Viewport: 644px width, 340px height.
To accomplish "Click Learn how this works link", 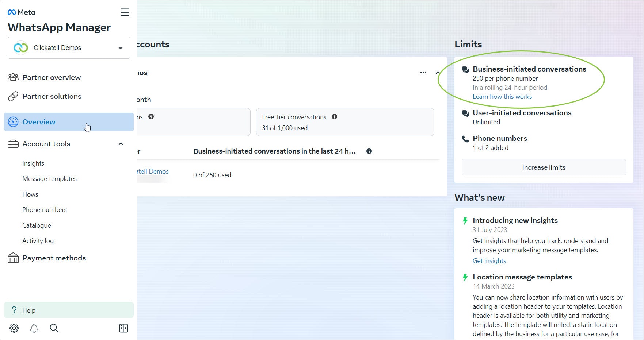I will [x=502, y=97].
